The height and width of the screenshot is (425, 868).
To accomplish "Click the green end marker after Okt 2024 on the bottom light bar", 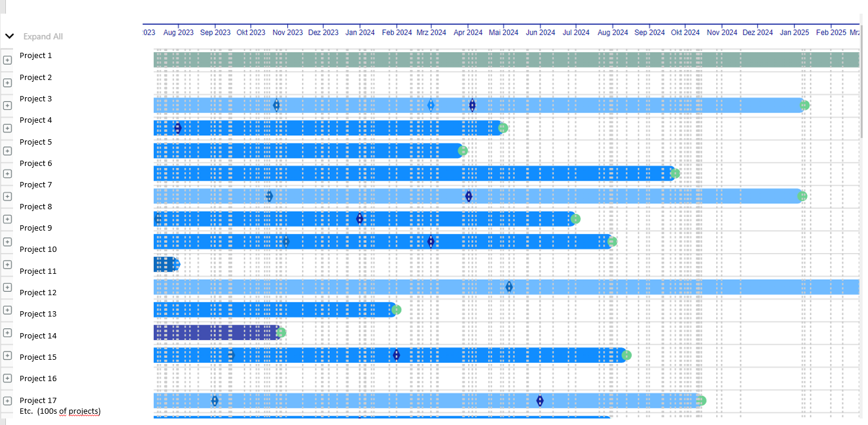I will [702, 401].
